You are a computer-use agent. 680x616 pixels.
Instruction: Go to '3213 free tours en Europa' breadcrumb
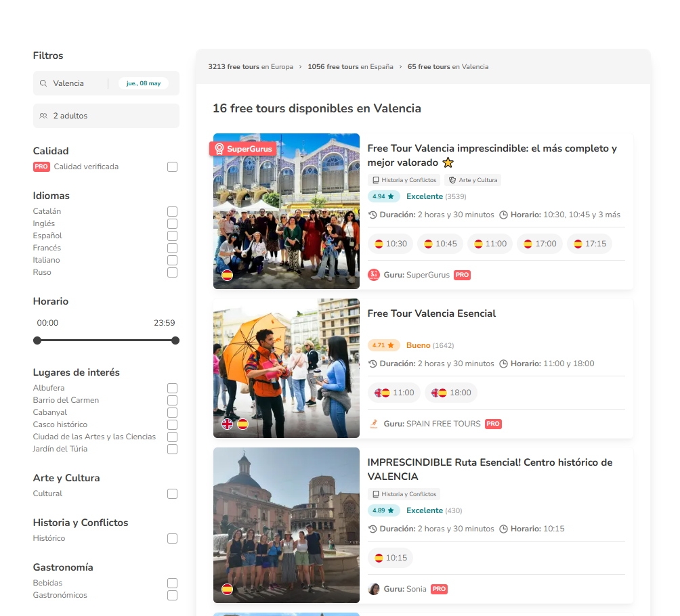pos(251,67)
